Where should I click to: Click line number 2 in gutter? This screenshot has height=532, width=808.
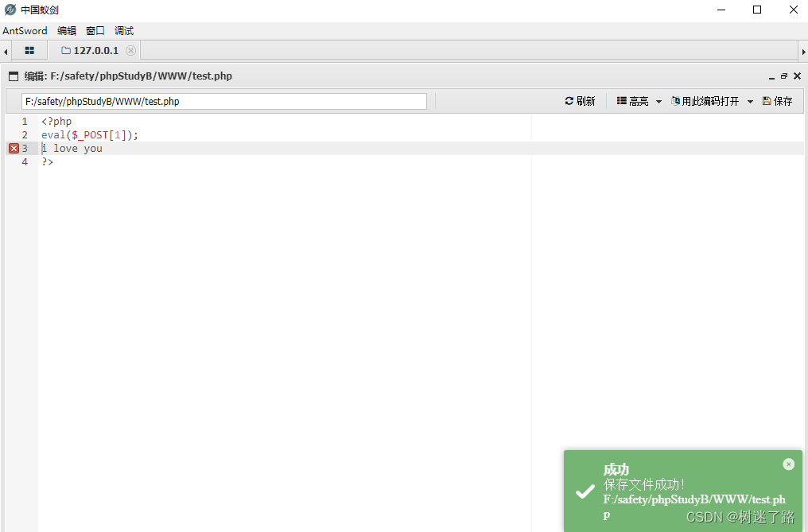[24, 135]
